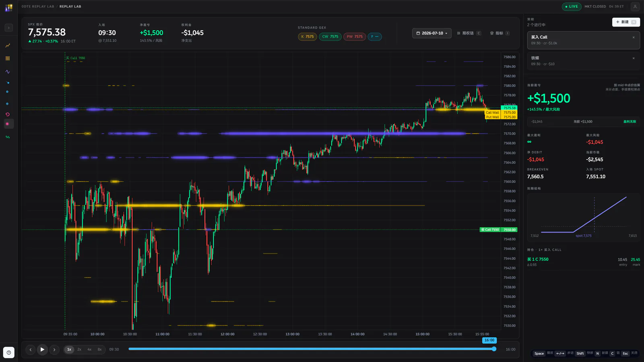This screenshot has height=362, width=644.
Task: Expand the left sidebar with chevron button
Action: point(8,28)
